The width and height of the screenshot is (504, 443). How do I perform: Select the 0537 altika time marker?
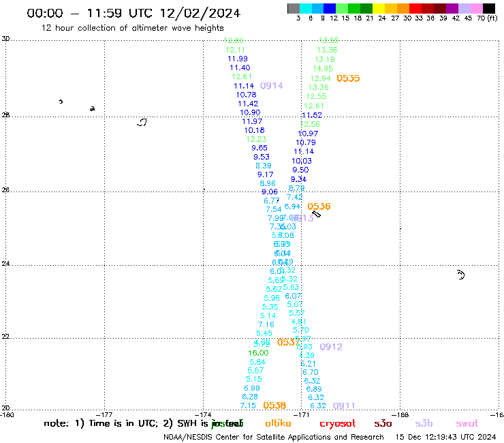pyautogui.click(x=288, y=342)
